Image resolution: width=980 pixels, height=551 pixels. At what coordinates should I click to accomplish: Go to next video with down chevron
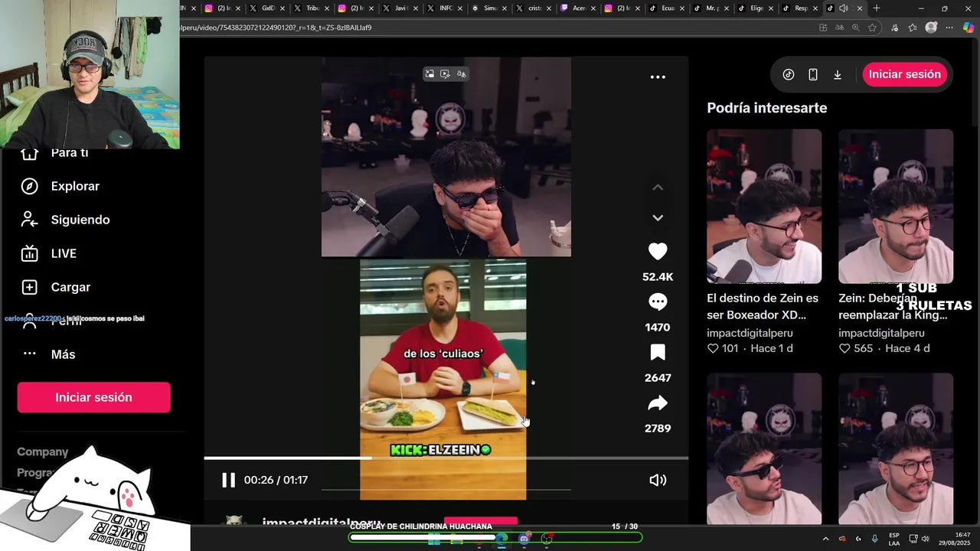click(658, 218)
